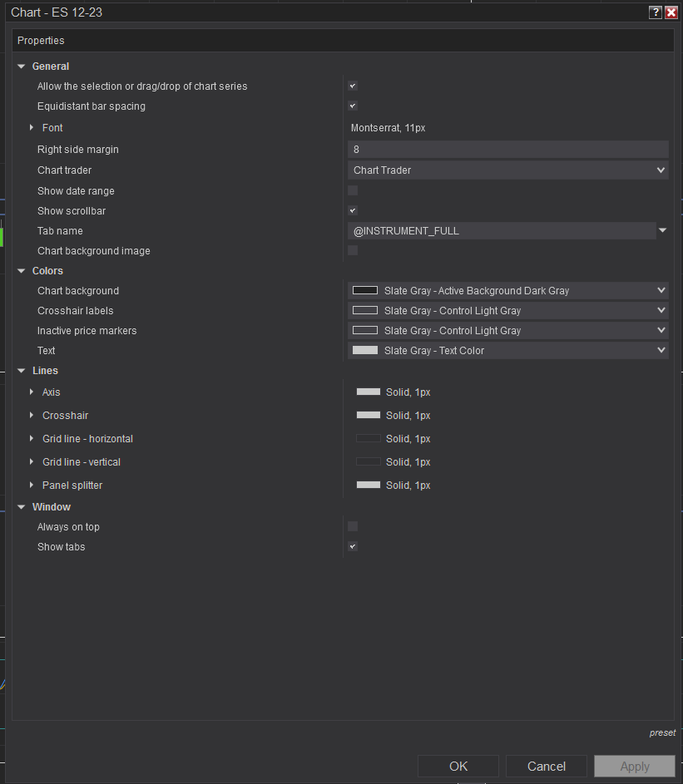Open the Chart trader dropdown
The height and width of the screenshot is (784, 683).
[507, 170]
